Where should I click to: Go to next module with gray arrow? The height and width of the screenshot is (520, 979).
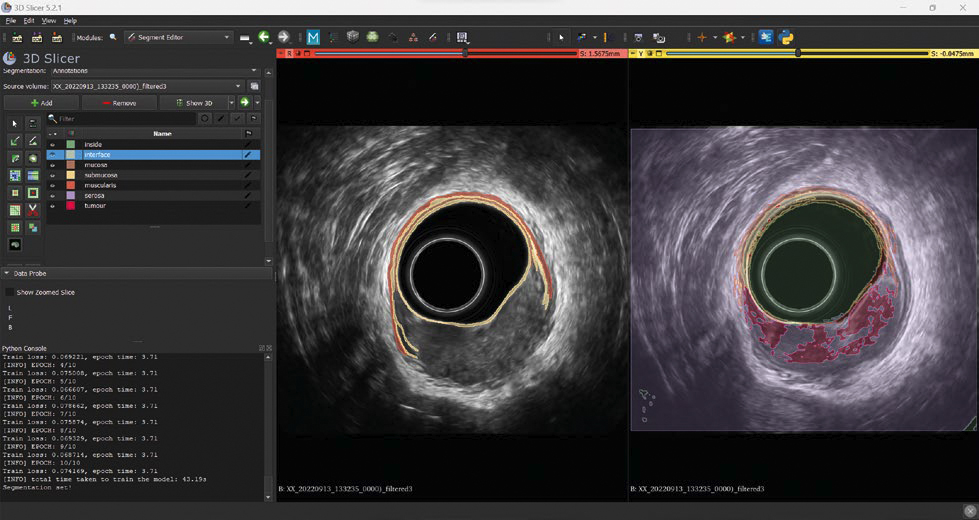[x=283, y=37]
